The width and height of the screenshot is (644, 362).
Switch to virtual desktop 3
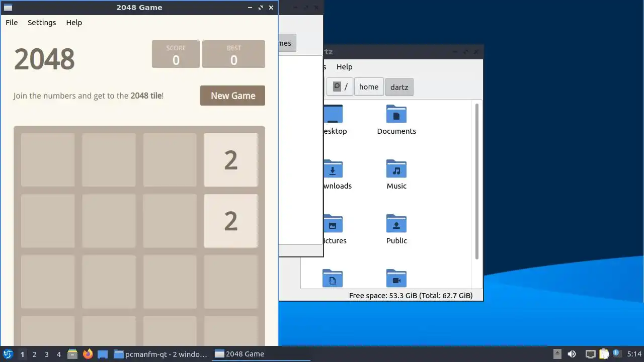tap(46, 354)
